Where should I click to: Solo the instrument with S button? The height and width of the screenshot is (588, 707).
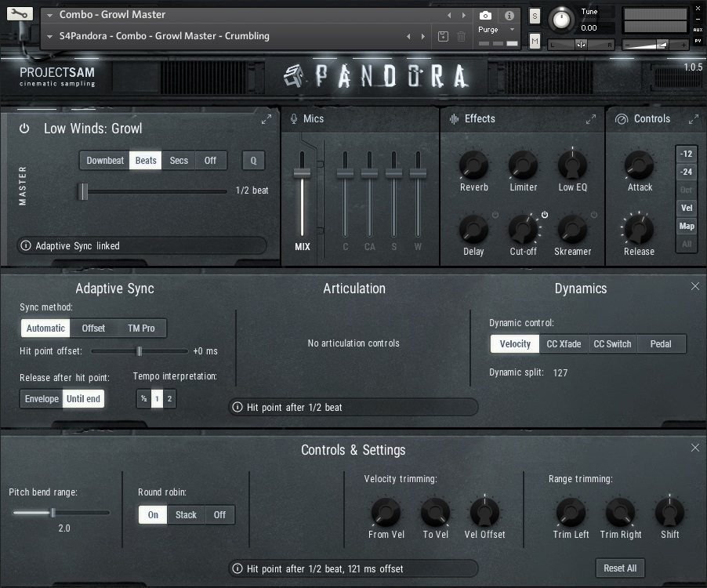tap(535, 16)
